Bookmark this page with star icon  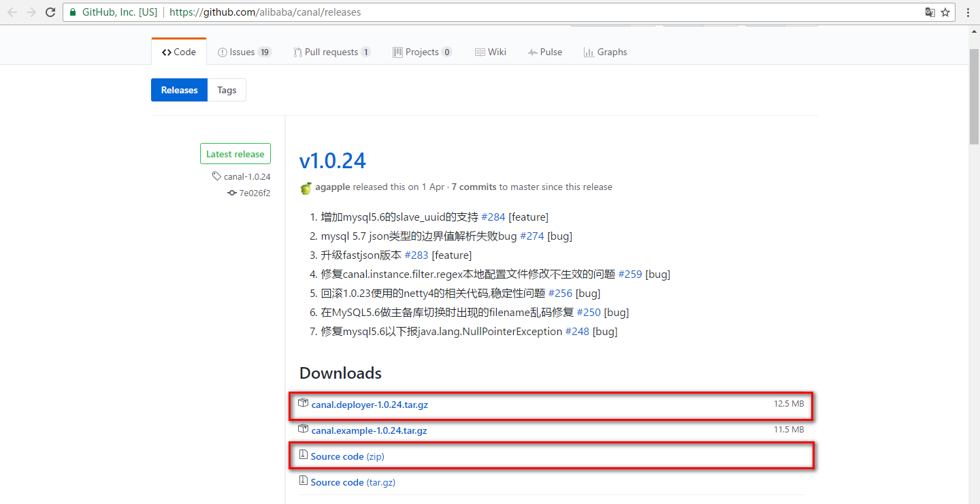pos(945,12)
